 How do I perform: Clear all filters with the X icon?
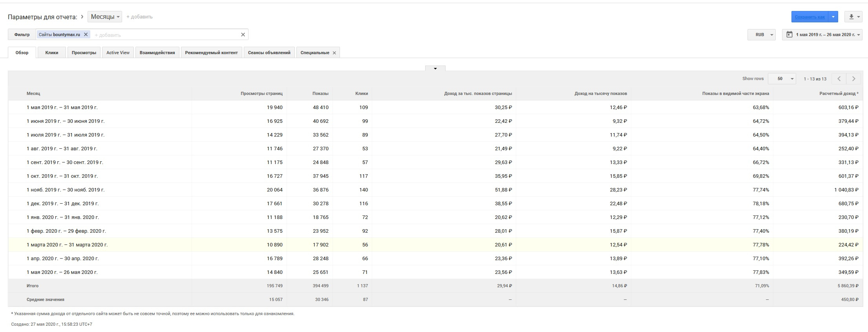(243, 35)
